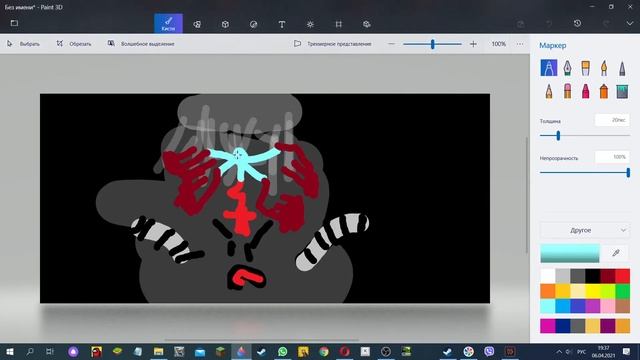Activate the Fill bucket tool
Viewport: 640px width, 360px height.
(x=622, y=91)
